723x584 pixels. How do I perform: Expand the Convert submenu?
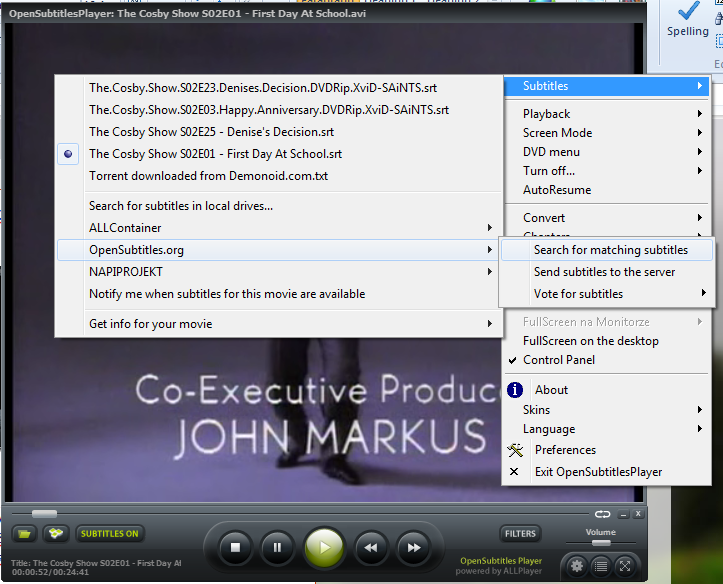click(606, 218)
